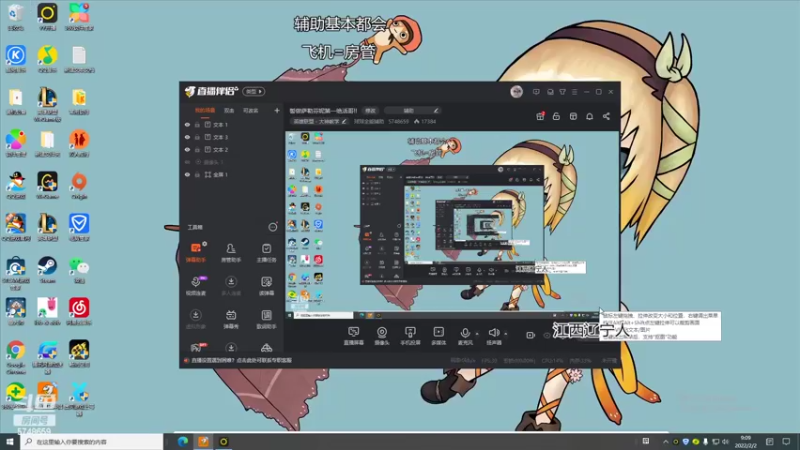Click the popularity count 17384
Image resolution: width=800 pixels, height=450 pixels.
pyautogui.click(x=429, y=121)
